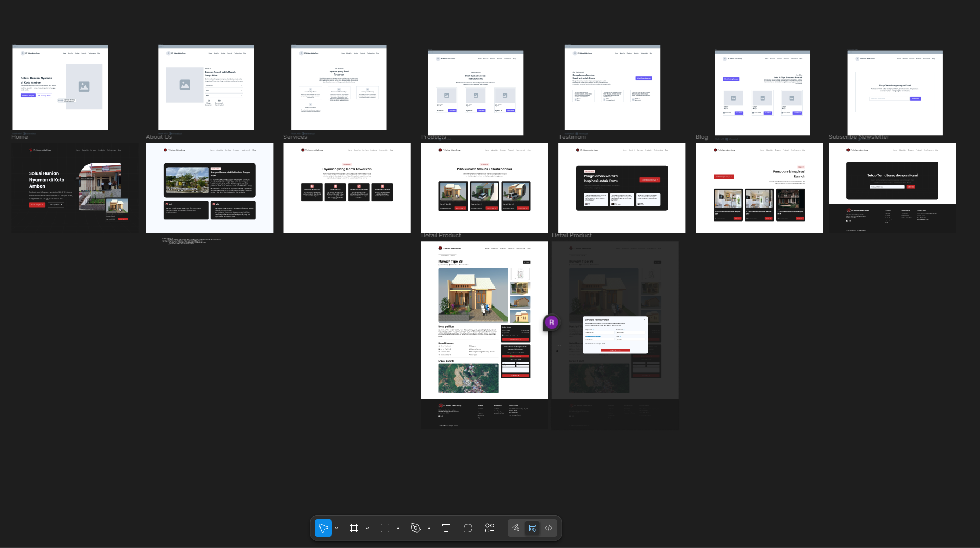Open the Actions and components tool
The image size is (980, 548).
coord(490,528)
